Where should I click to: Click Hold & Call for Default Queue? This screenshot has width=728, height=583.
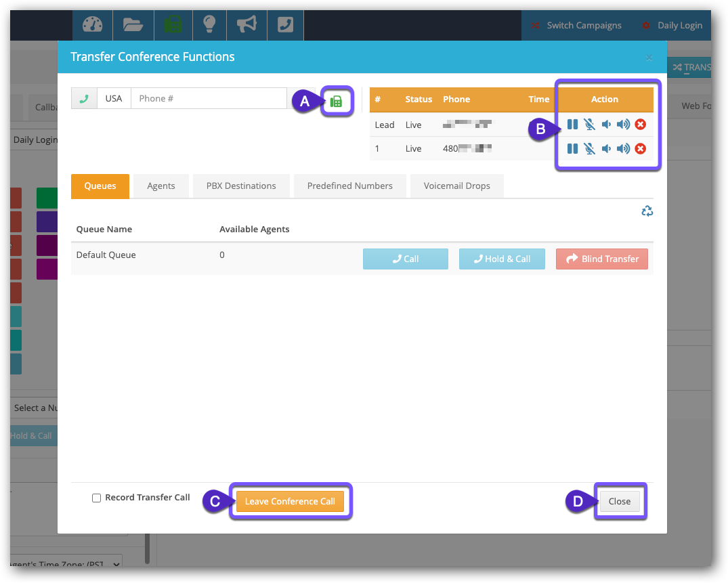tap(502, 259)
